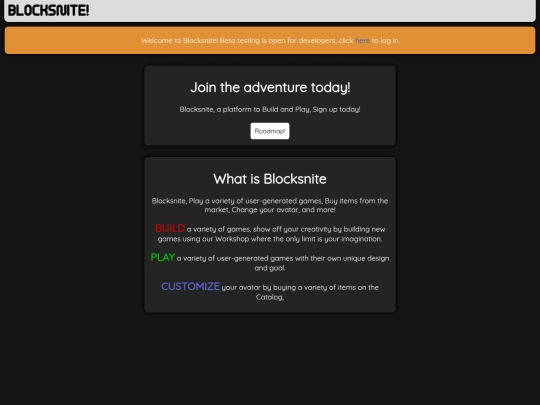540x405 pixels.
Task: Click the 'Play a variety of user-generated games' paragraph
Action: 270,205
